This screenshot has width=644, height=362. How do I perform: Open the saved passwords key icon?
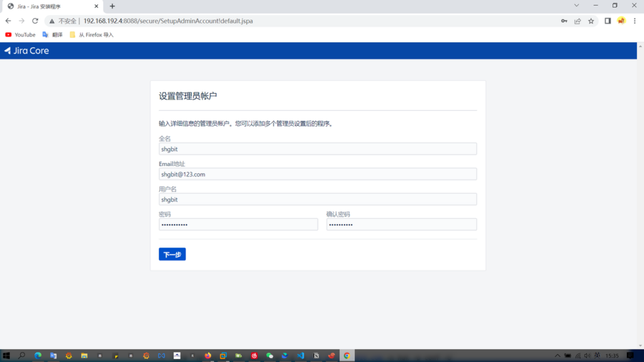[x=564, y=21]
